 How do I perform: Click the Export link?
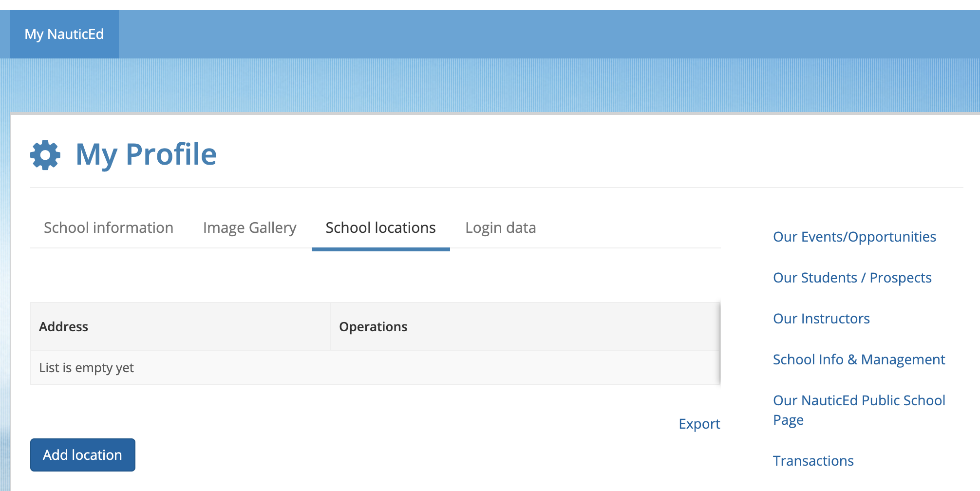pyautogui.click(x=699, y=424)
